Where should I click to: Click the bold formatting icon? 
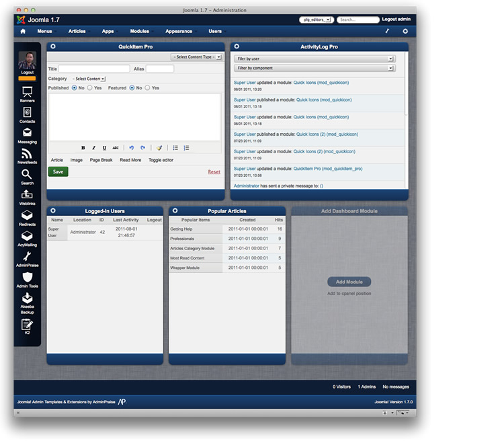tap(83, 148)
